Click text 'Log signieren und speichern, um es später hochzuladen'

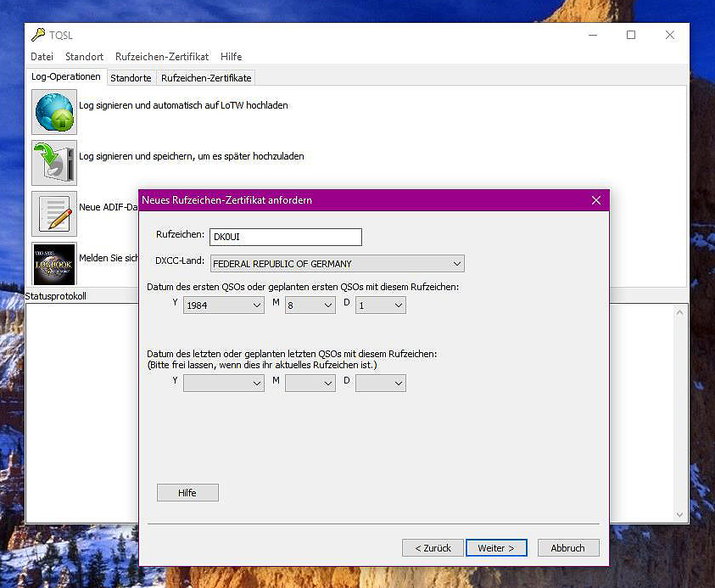192,156
